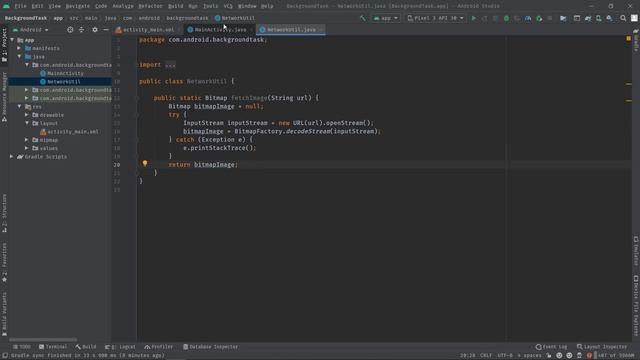Click the Debug app bug icon
Screen dimensions: 640x360
(506, 18)
